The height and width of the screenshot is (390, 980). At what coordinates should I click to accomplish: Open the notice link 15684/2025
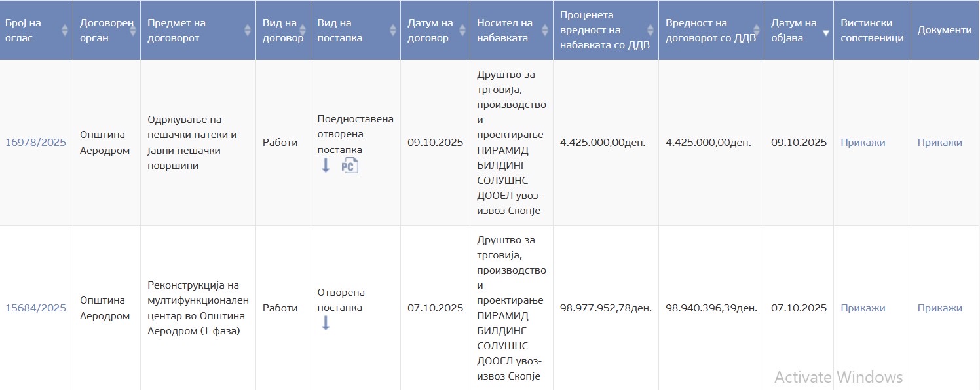click(x=36, y=308)
